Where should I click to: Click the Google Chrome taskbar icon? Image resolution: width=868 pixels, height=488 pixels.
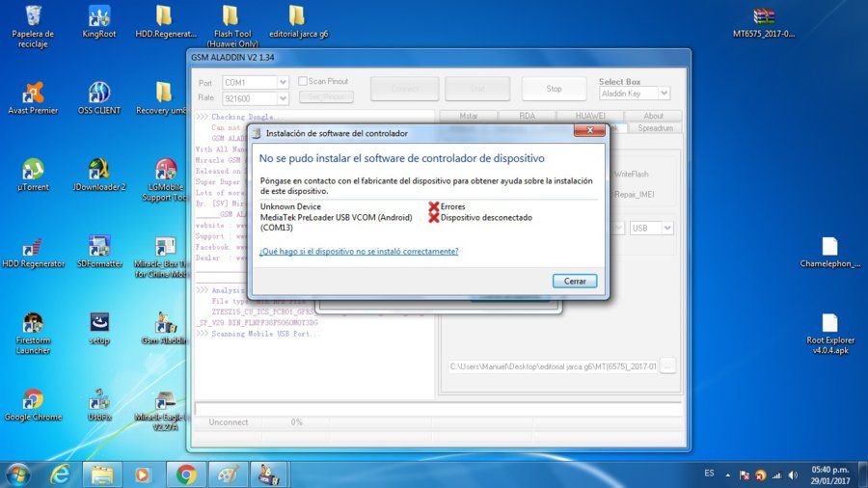coord(186,474)
